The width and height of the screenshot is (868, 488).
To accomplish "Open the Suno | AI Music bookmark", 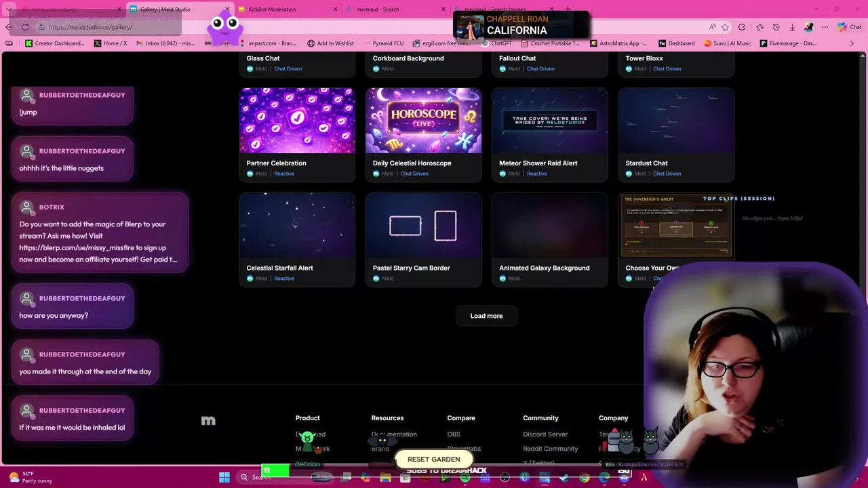I will (728, 43).
